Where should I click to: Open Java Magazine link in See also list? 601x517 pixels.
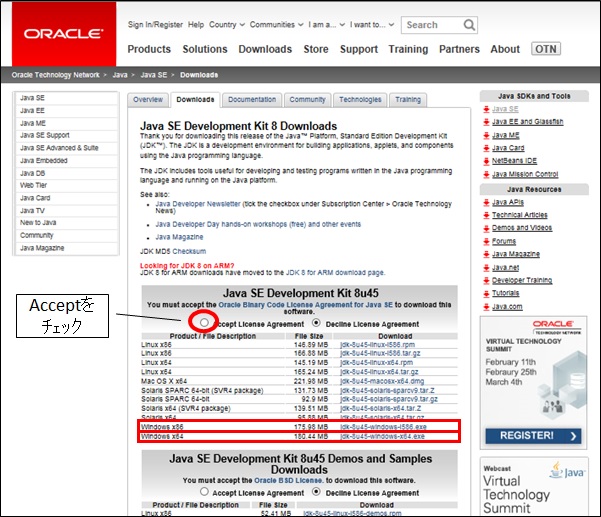coord(179,237)
